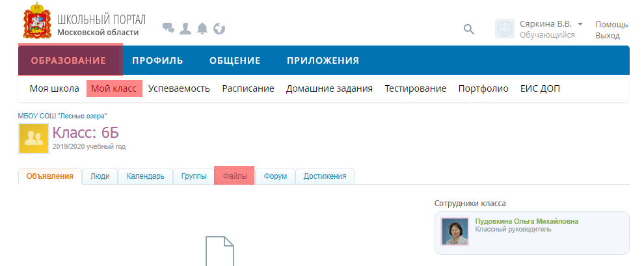The height and width of the screenshot is (266, 644).
Task: Open the Расписание page
Action: 248,88
